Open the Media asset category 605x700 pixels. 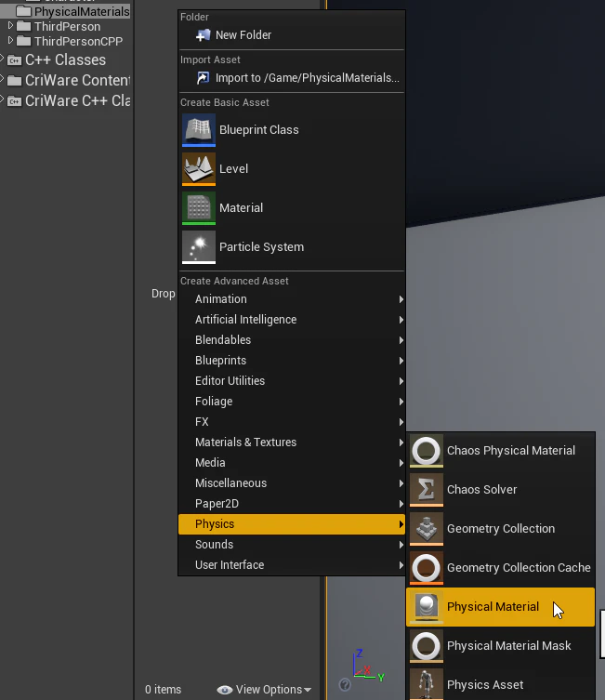point(291,463)
